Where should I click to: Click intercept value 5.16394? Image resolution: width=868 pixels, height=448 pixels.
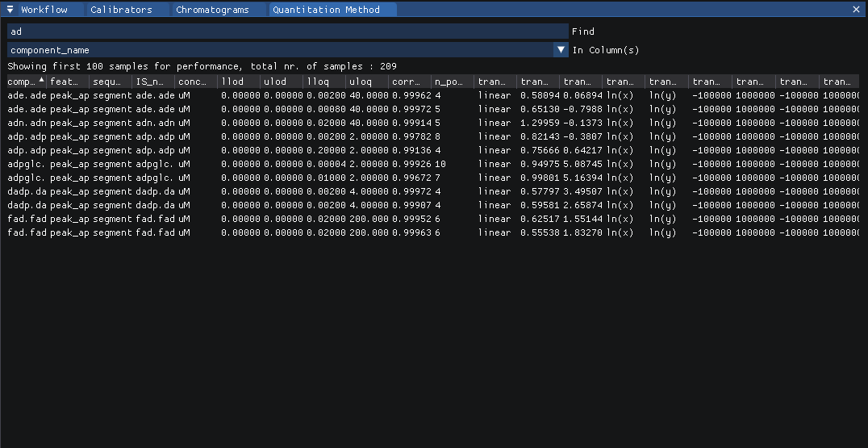[582, 178]
